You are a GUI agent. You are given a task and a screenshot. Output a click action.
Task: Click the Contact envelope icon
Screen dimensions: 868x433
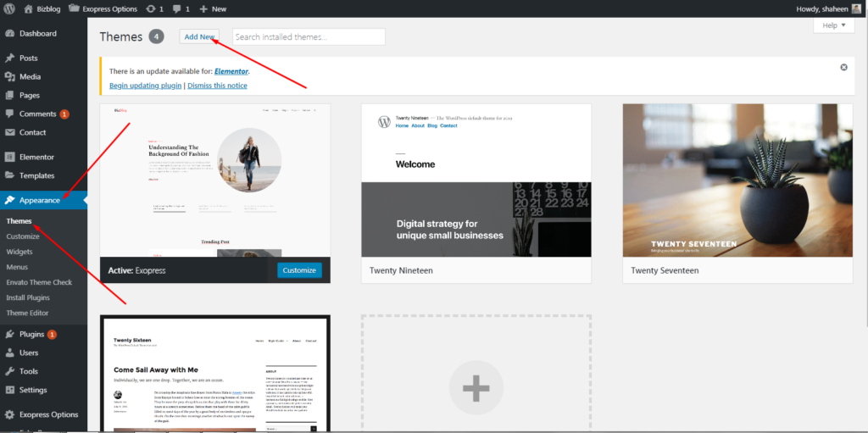9,132
